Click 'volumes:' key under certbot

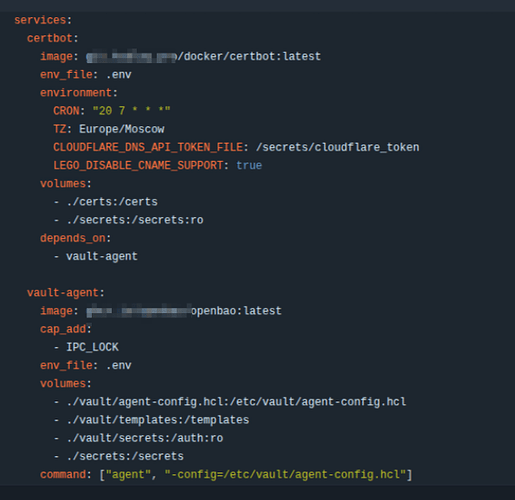66,184
